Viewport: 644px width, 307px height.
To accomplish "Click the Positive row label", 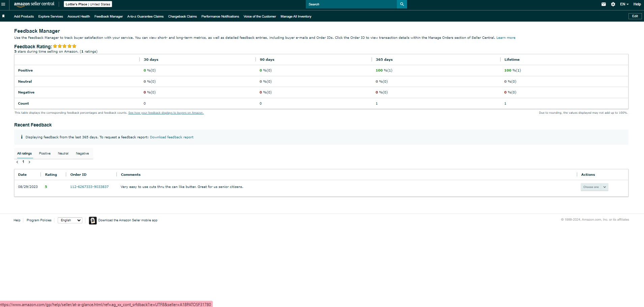I will (25, 71).
